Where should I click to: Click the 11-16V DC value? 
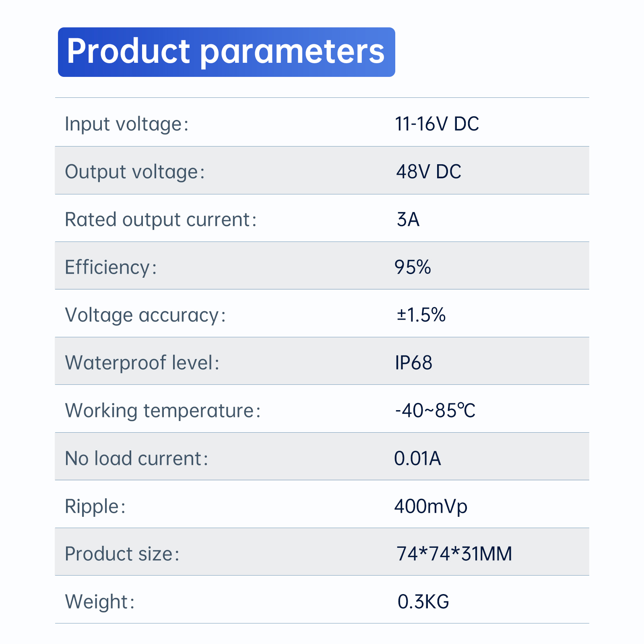(x=437, y=124)
